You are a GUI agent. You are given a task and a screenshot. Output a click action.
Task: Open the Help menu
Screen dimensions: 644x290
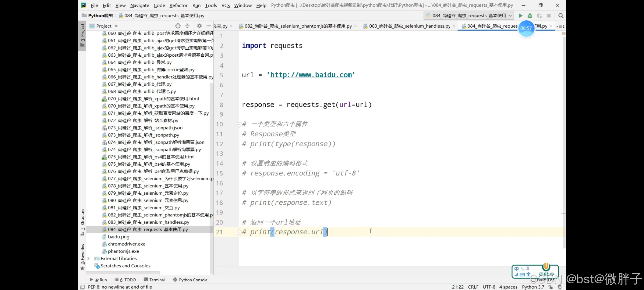pos(261,5)
